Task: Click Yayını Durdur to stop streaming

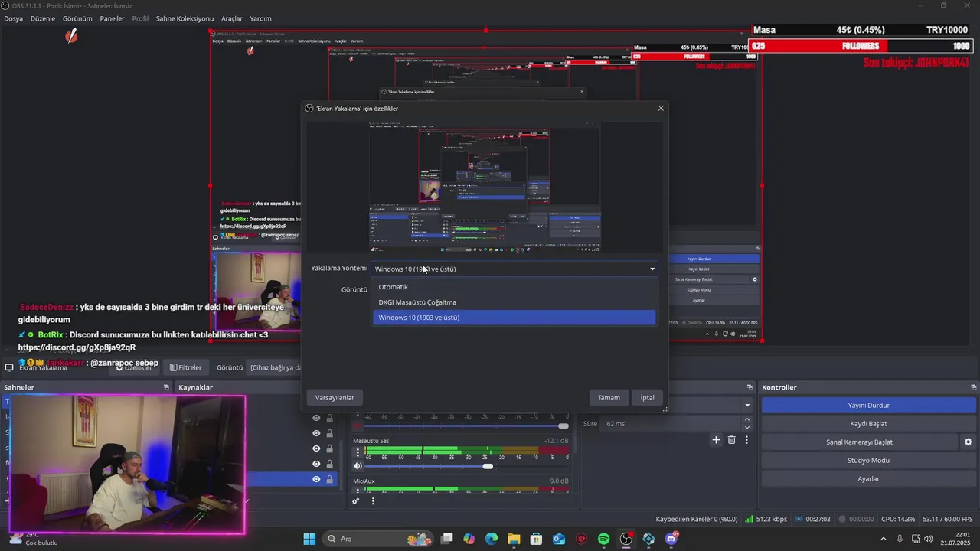Action: click(869, 405)
